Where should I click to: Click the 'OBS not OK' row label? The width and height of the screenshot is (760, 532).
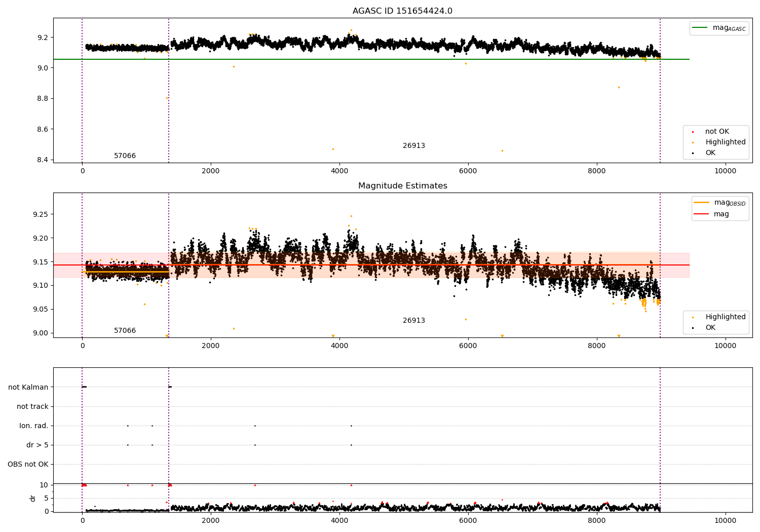pyautogui.click(x=28, y=464)
